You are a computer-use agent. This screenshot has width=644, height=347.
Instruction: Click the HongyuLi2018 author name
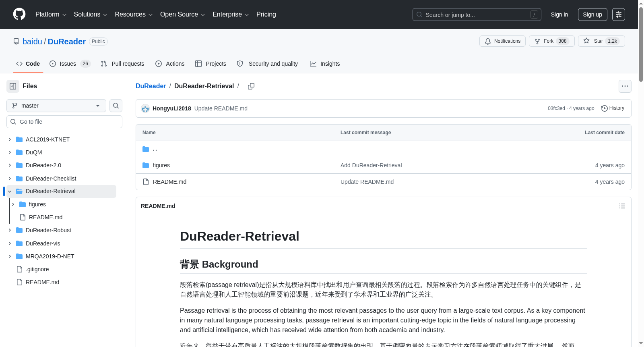[x=172, y=108]
